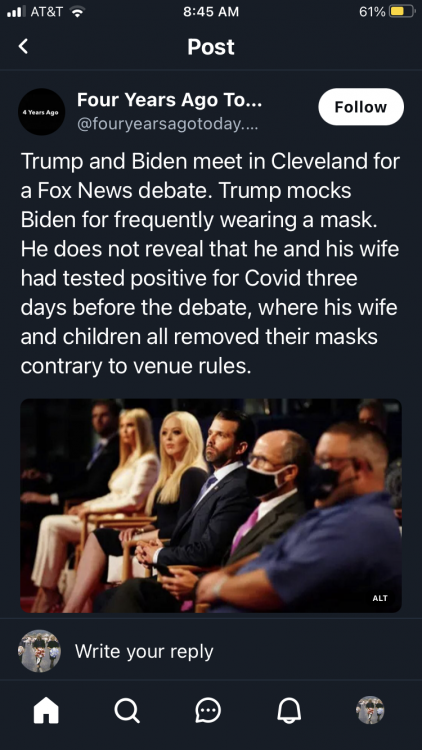Open the Chat messages tab
Viewport: 422px width, 750px height.
[208, 710]
